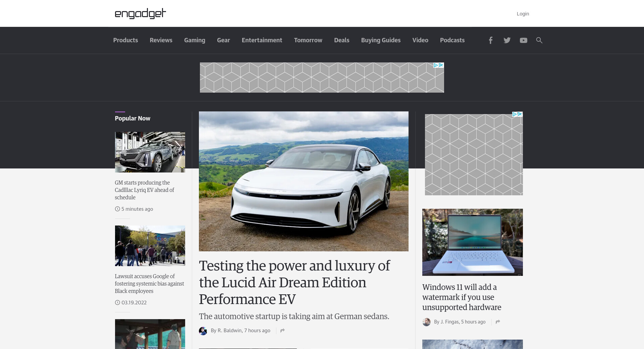
Task: Go to the Tomorrow section
Action: pos(308,40)
